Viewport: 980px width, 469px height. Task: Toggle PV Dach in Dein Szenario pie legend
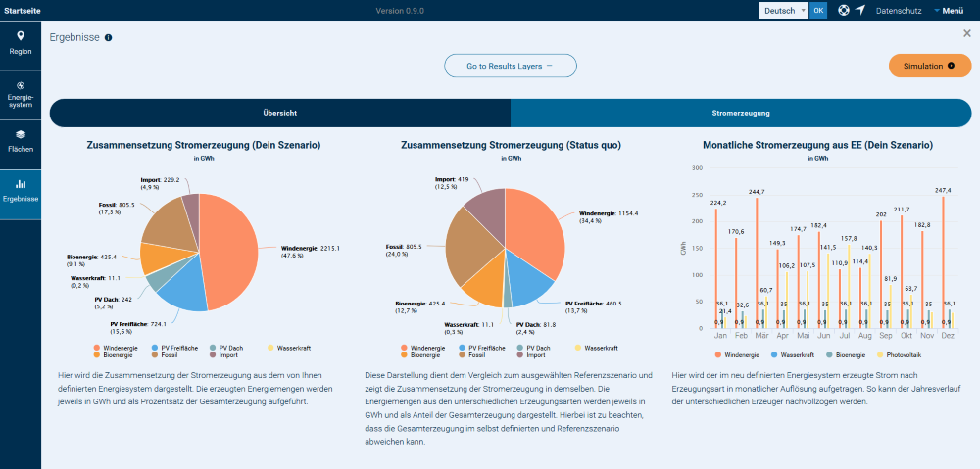coord(225,348)
